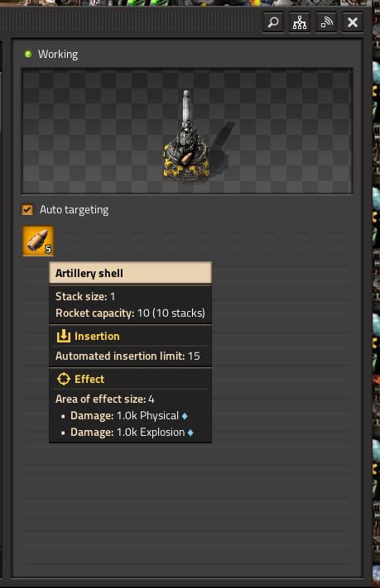Open the search magnifier in the title bar

click(x=273, y=22)
